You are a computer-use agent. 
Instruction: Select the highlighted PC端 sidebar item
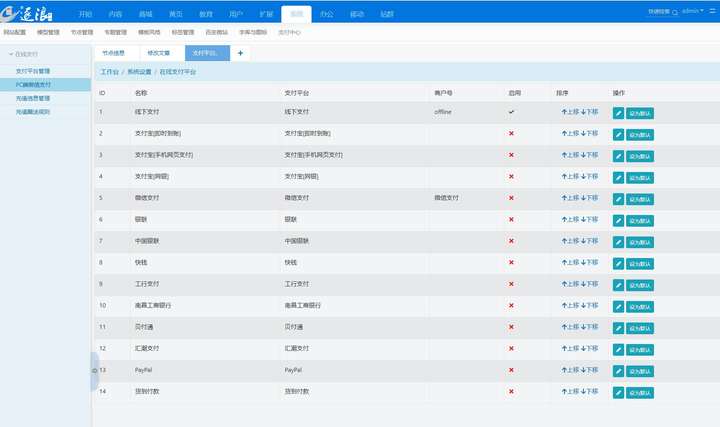point(45,84)
